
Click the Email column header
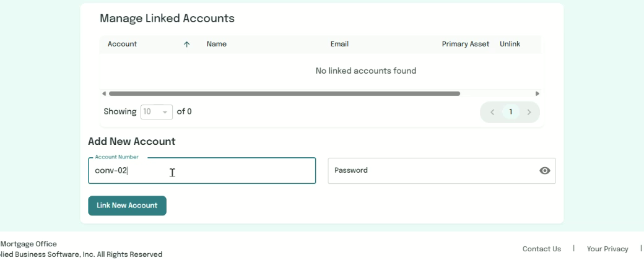[x=339, y=45]
